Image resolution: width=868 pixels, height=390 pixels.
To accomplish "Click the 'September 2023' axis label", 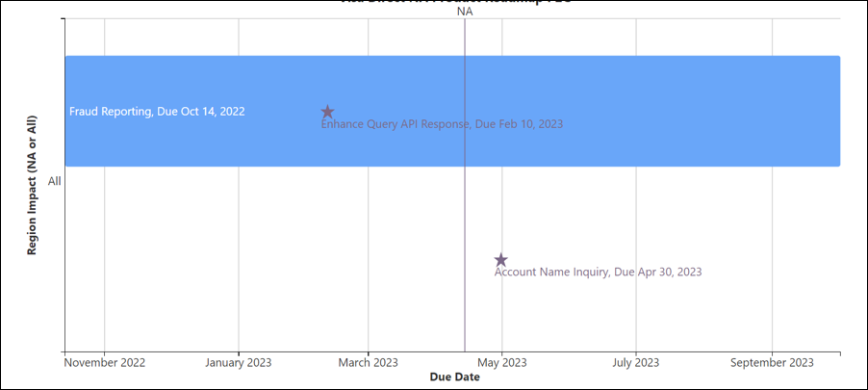I will (x=772, y=363).
